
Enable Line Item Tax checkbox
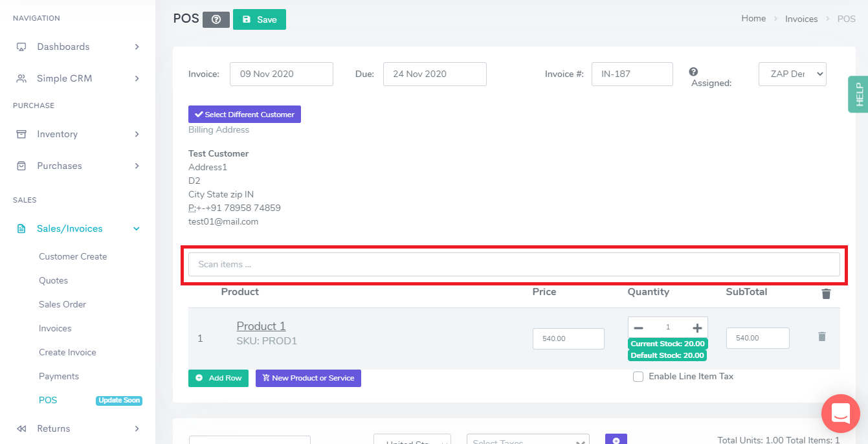point(638,377)
